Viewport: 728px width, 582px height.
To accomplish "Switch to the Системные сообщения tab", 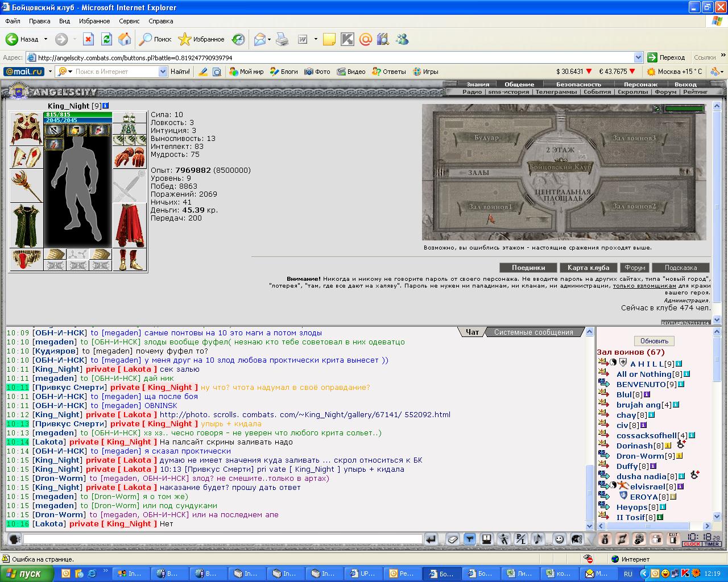I will [x=533, y=332].
